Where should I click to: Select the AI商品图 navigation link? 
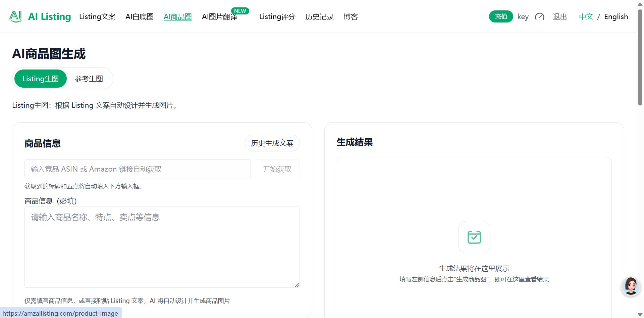[177, 16]
